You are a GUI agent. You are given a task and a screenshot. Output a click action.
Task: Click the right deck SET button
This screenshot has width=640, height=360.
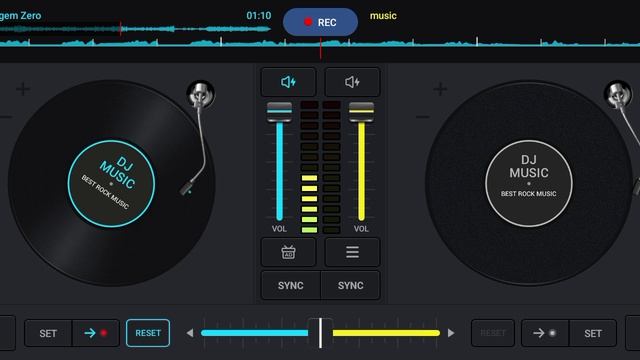(593, 333)
